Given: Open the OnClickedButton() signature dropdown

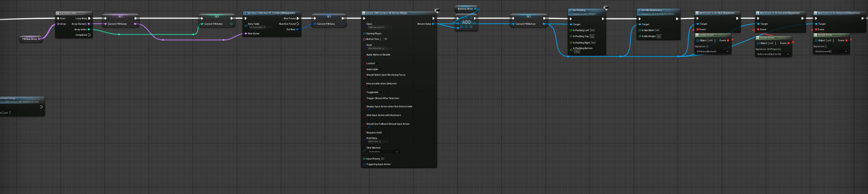Looking at the screenshot, I should pyautogui.click(x=712, y=51).
